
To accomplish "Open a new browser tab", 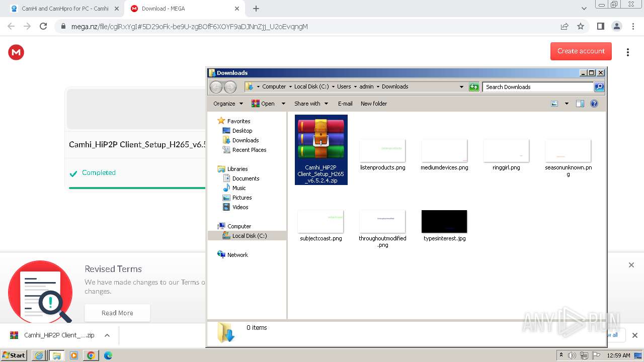I will coord(256,9).
